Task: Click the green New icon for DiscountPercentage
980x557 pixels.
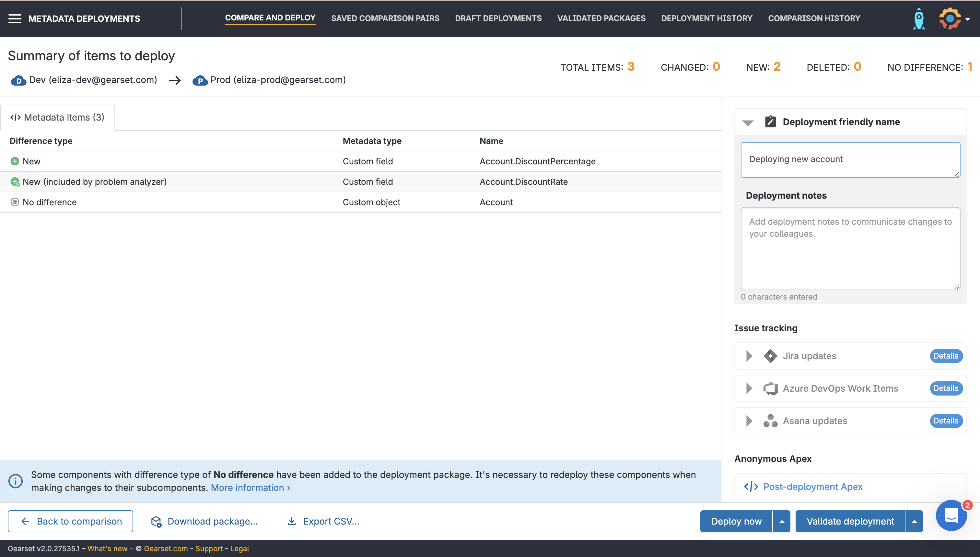Action: pos(15,161)
